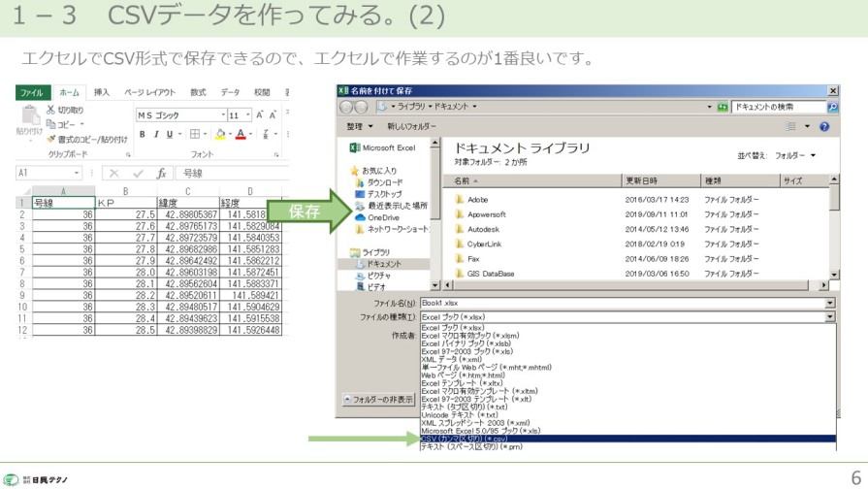
Task: Click the help question mark icon
Action: coord(824,126)
